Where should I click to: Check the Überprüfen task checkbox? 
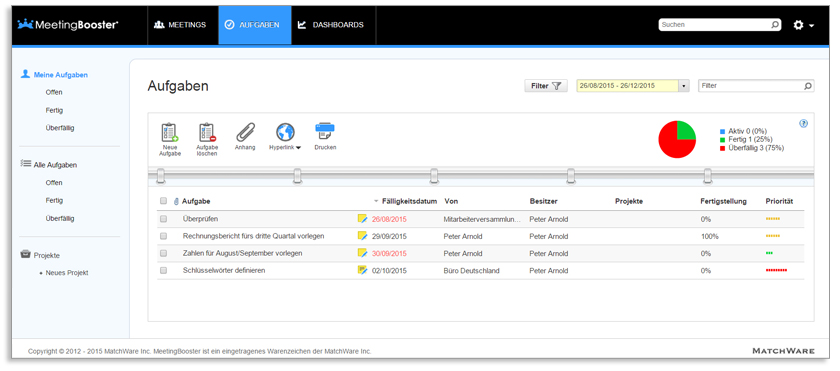(163, 219)
